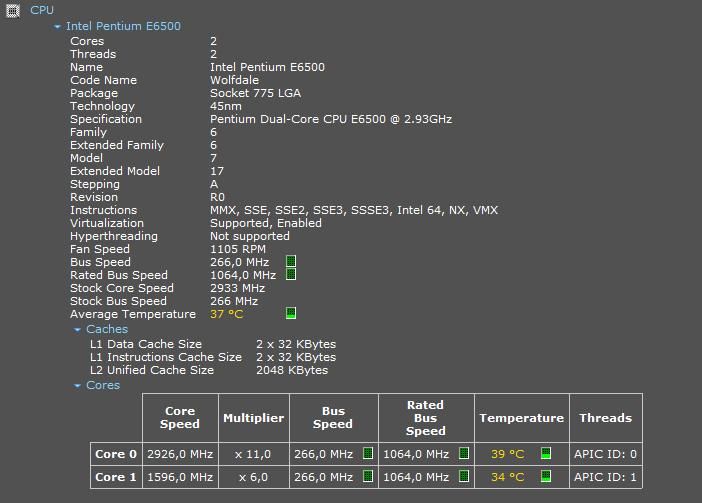Select the Core Speed column header

click(x=180, y=418)
